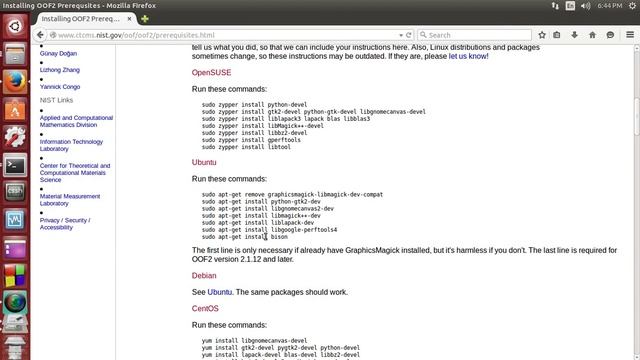Open System Settings from the dock
640x360 pixels.
point(15,138)
